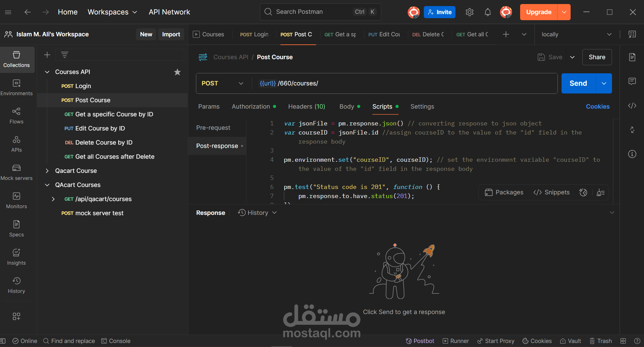Open the request info icon
The image size is (644, 347).
[632, 154]
